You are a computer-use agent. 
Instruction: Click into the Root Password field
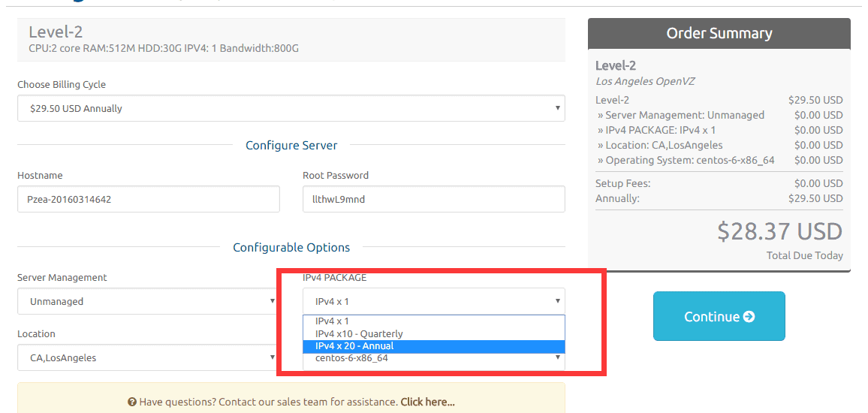pos(433,199)
